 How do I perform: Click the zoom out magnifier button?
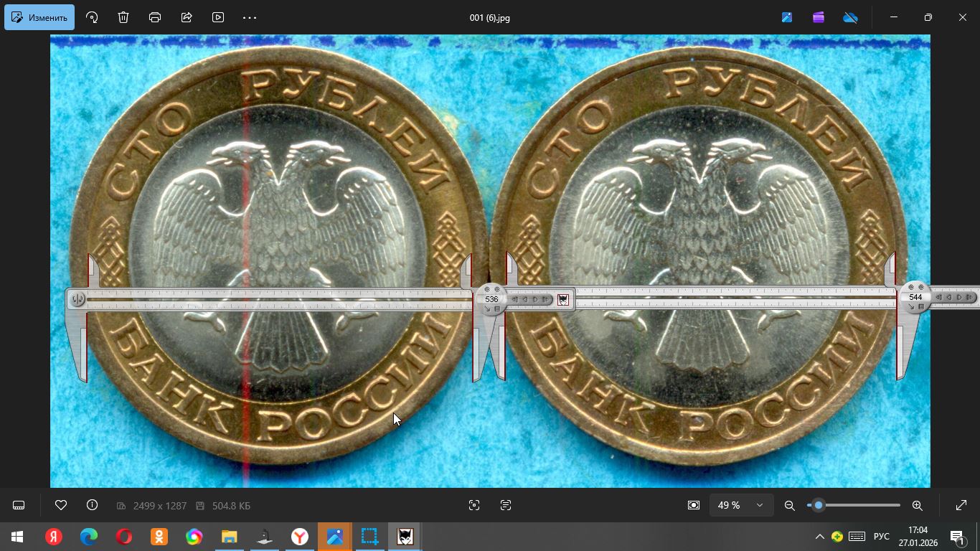click(789, 505)
